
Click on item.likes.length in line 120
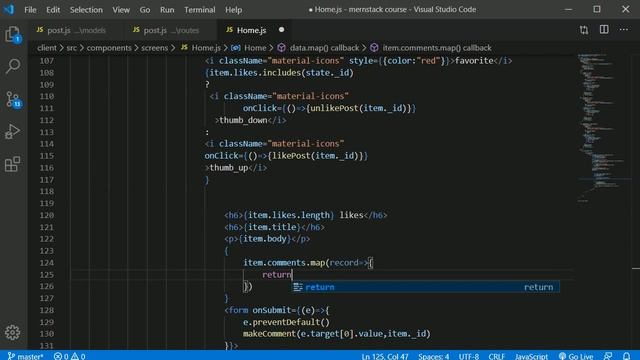[x=289, y=215]
